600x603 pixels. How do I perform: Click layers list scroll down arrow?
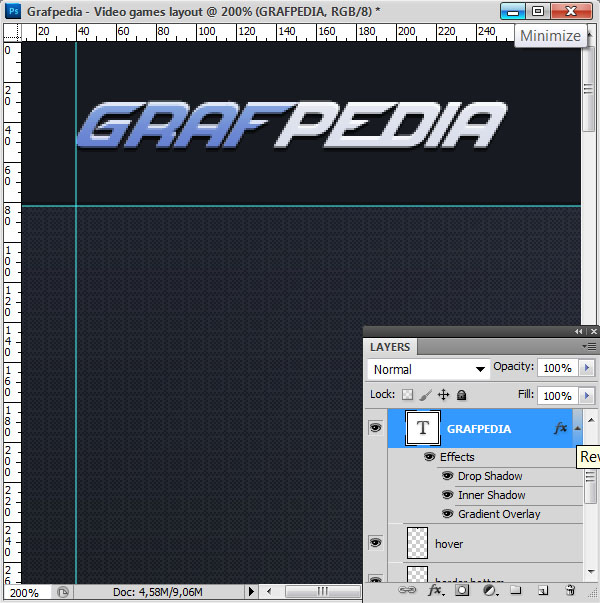click(591, 571)
